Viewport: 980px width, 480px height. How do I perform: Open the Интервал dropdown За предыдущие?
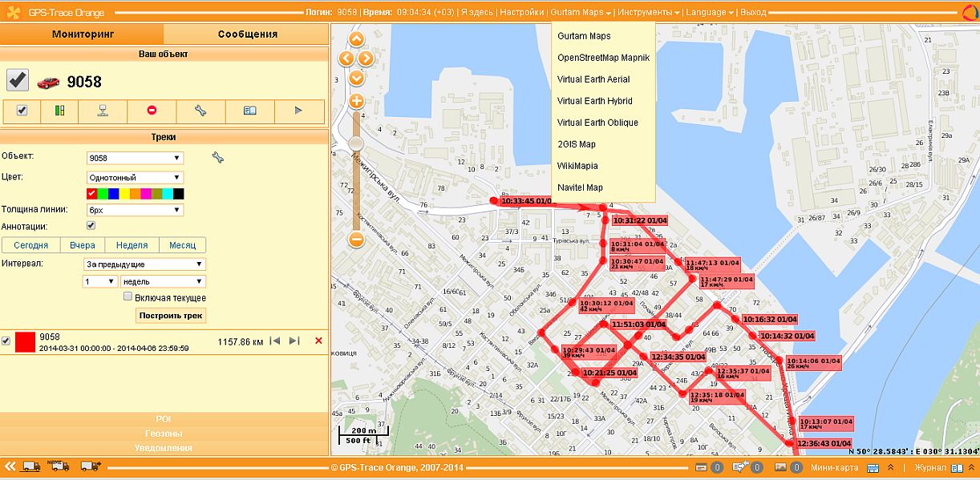point(144,264)
